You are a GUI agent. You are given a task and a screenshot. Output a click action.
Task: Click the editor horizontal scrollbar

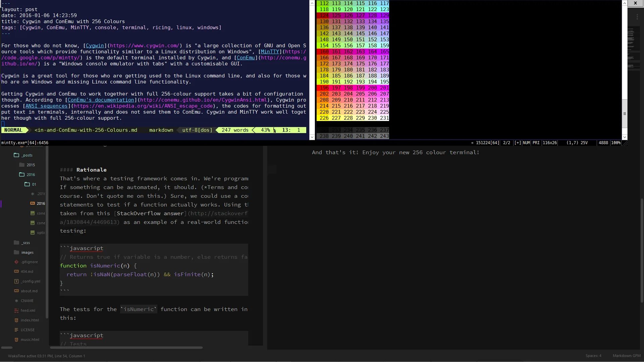[126, 348]
